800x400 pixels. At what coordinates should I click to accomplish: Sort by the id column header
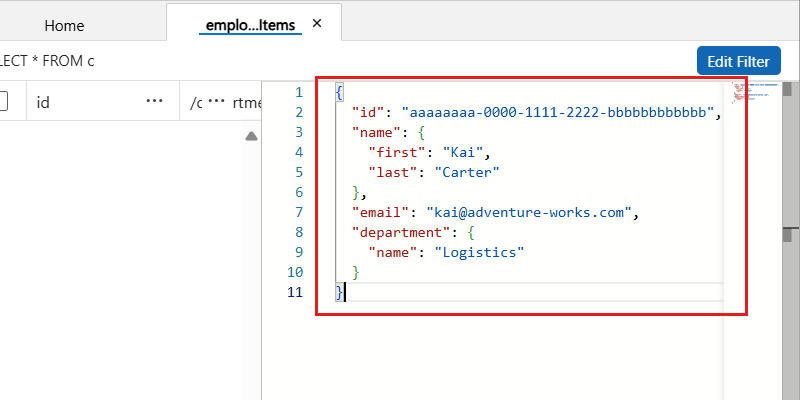click(x=44, y=102)
